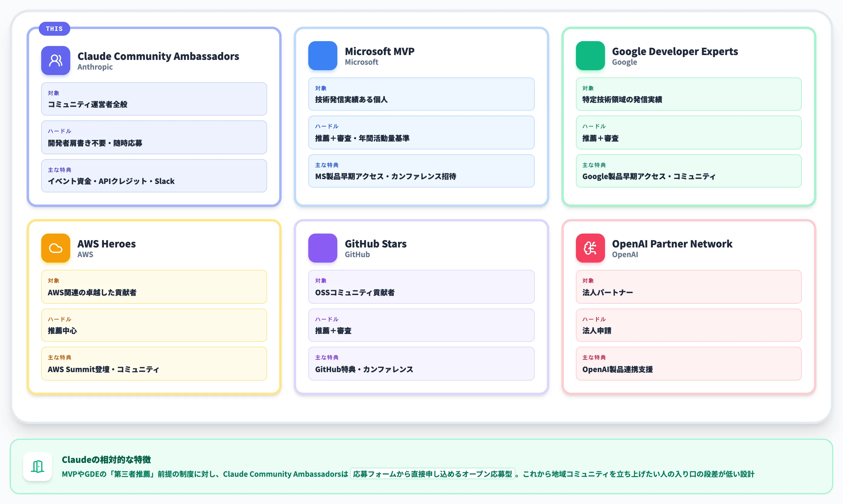The width and height of the screenshot is (843, 504).
Task: Click the GitHub card 推薦＋審査 hurdle field
Action: coord(421,325)
